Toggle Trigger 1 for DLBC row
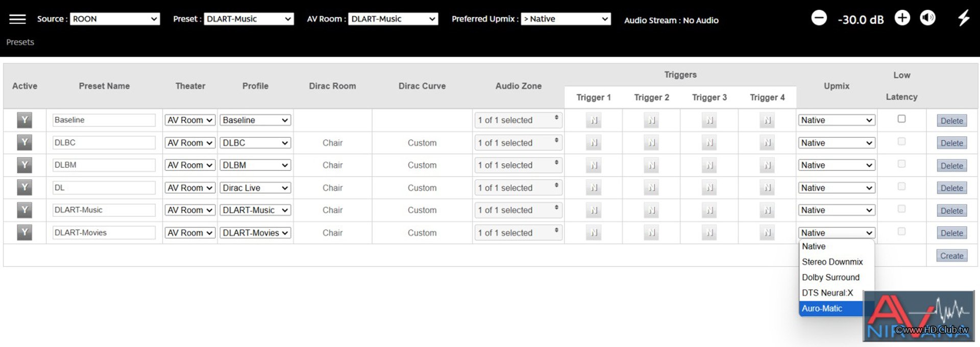980x347 pixels. click(x=594, y=143)
